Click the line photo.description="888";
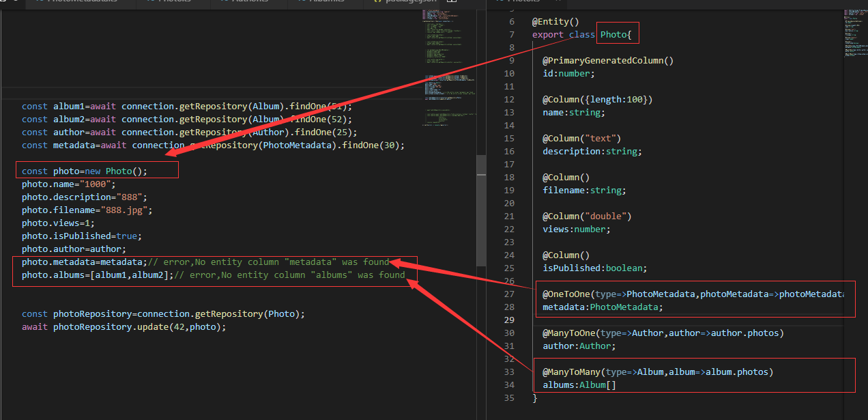The width and height of the screenshot is (868, 420). pyautogui.click(x=85, y=197)
